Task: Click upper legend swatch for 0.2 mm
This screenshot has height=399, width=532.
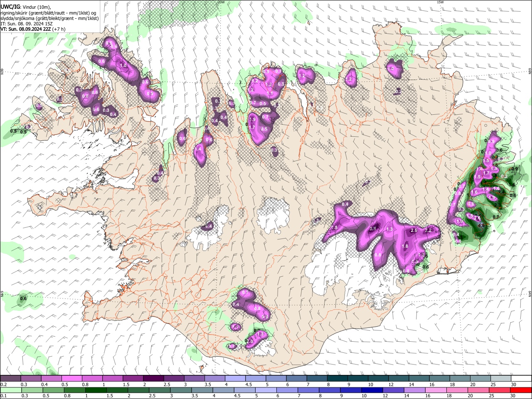Action: coord(10,379)
